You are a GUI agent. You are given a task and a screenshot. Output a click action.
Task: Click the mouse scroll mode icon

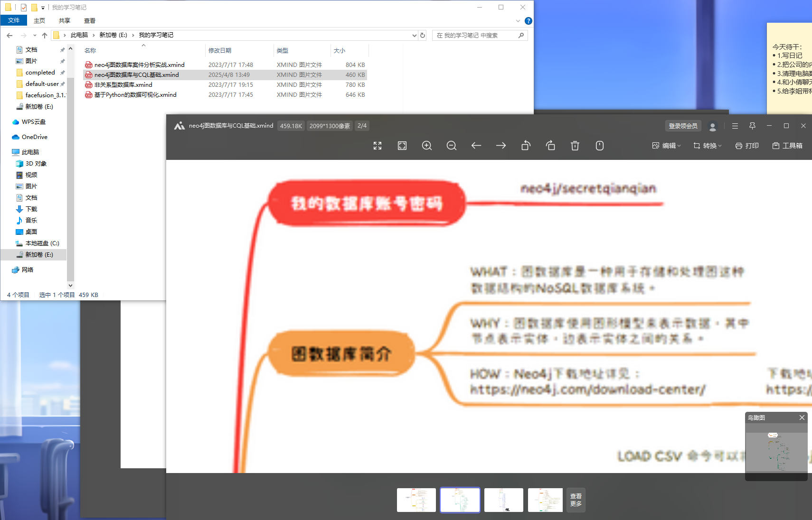click(600, 146)
